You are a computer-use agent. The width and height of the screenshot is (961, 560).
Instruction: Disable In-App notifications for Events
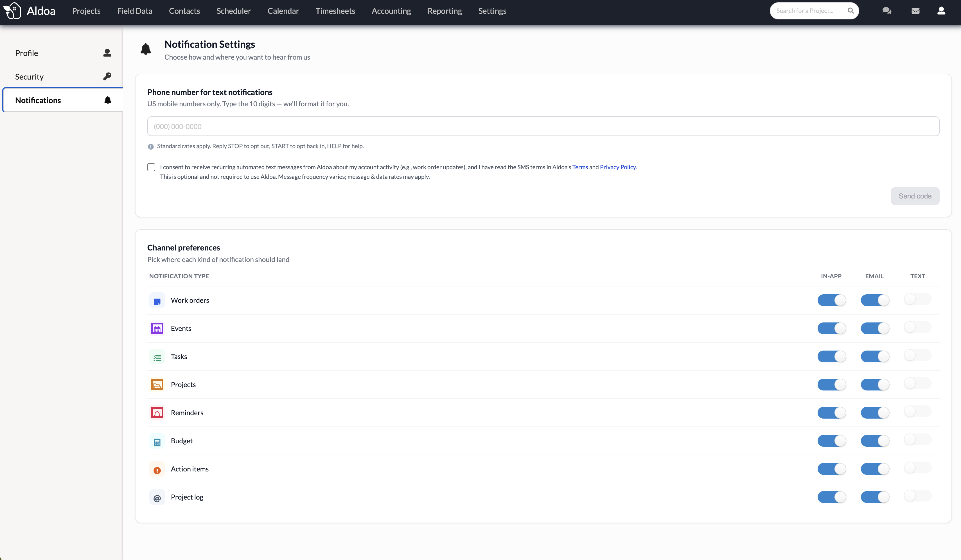pos(832,329)
